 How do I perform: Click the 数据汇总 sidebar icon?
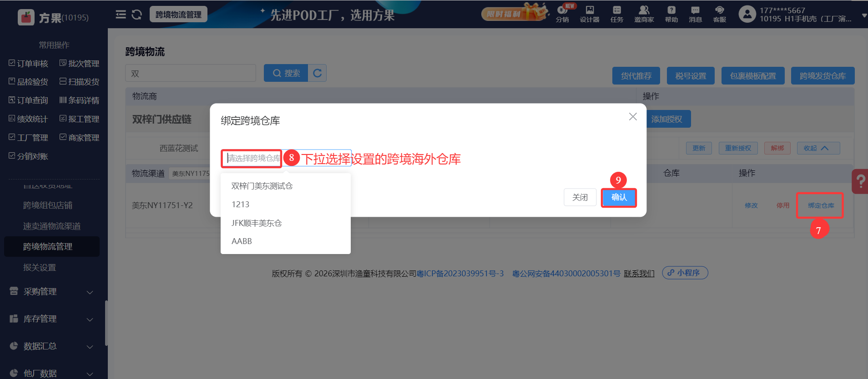(x=14, y=346)
